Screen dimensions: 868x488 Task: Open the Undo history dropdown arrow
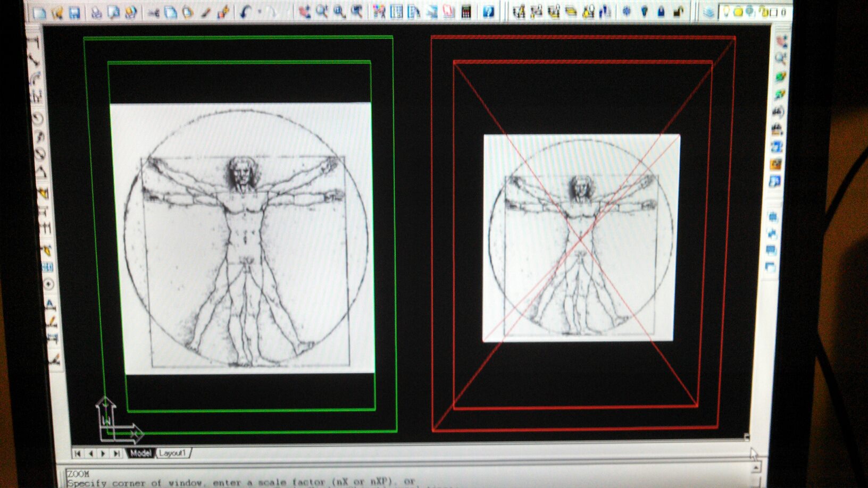point(258,12)
